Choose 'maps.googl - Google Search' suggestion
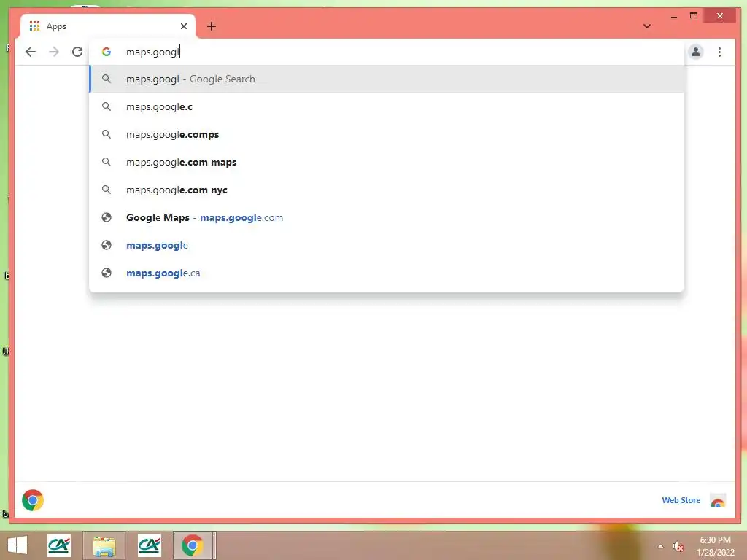 387,79
